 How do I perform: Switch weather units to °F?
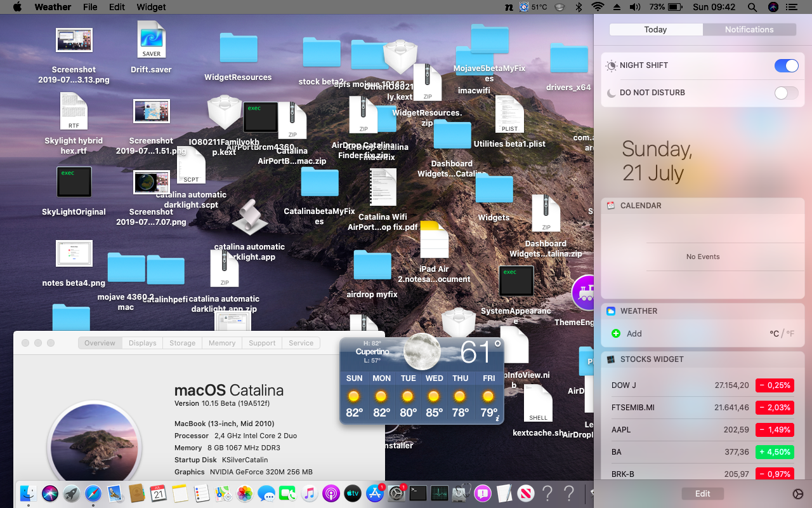tap(790, 333)
